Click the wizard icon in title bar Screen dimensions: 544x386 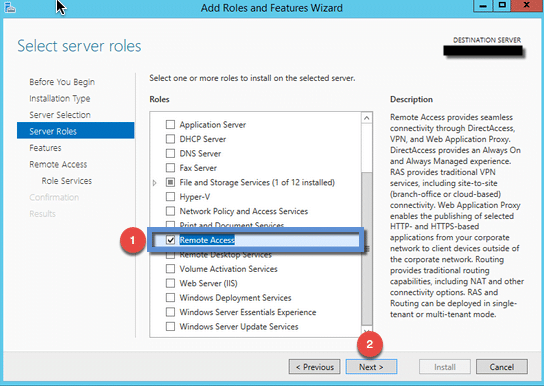(x=10, y=7)
